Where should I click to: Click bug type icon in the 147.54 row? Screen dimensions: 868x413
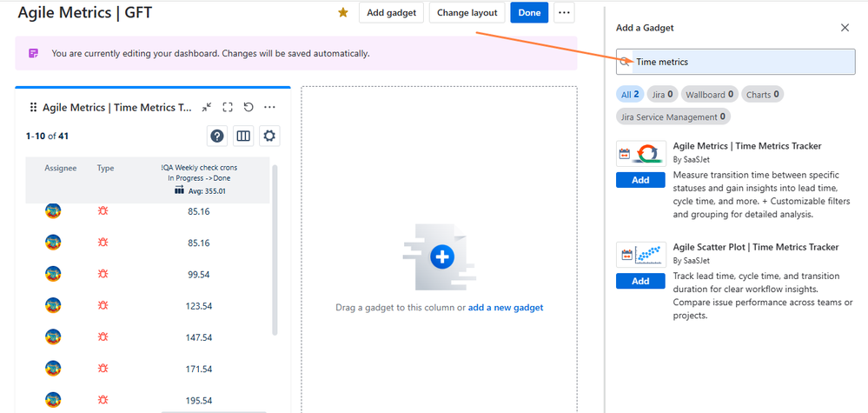click(x=103, y=337)
